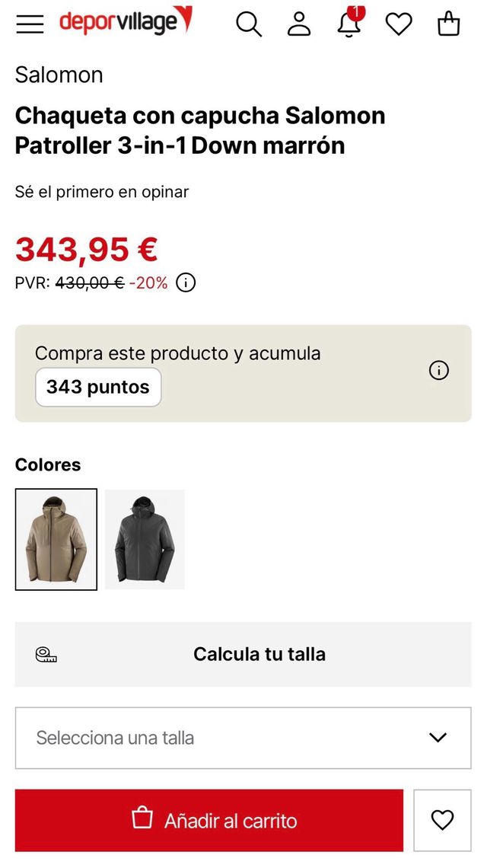This screenshot has width=487, height=868.
Task: Open 'Calcula tu talla'
Action: tap(259, 653)
